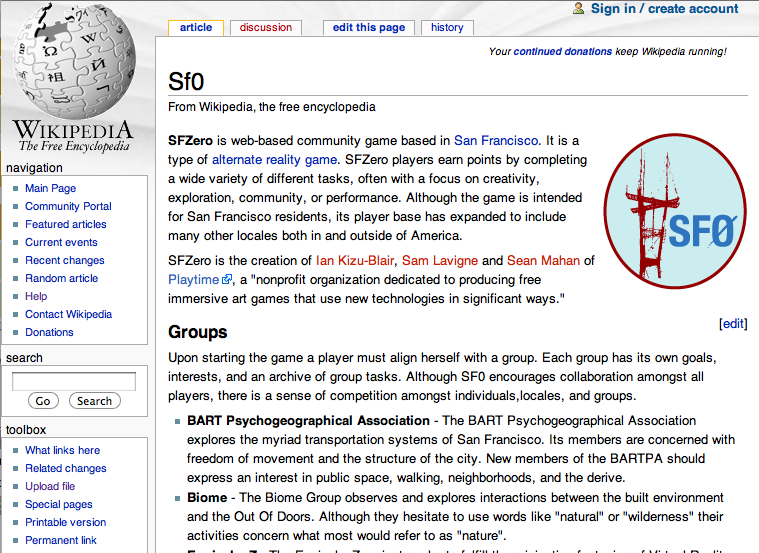This screenshot has width=759, height=553.
Task: Click Contact Wikipedia link
Action: point(68,314)
